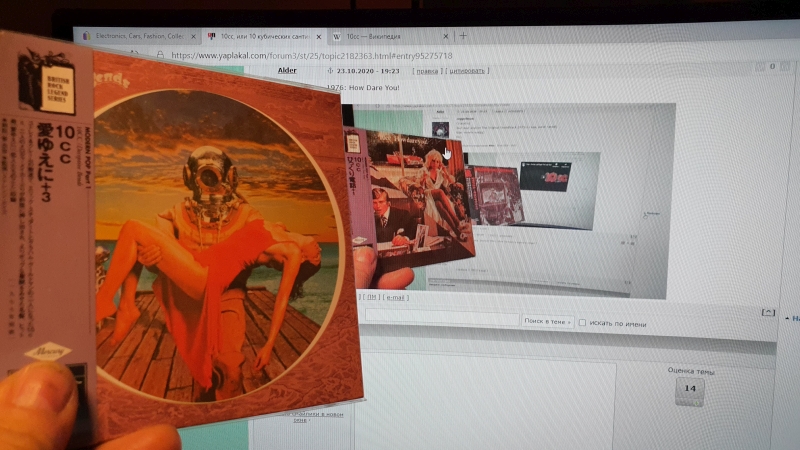Viewport: 800px width, 450px height.
Task: Open a new browser tab
Action: (x=463, y=36)
